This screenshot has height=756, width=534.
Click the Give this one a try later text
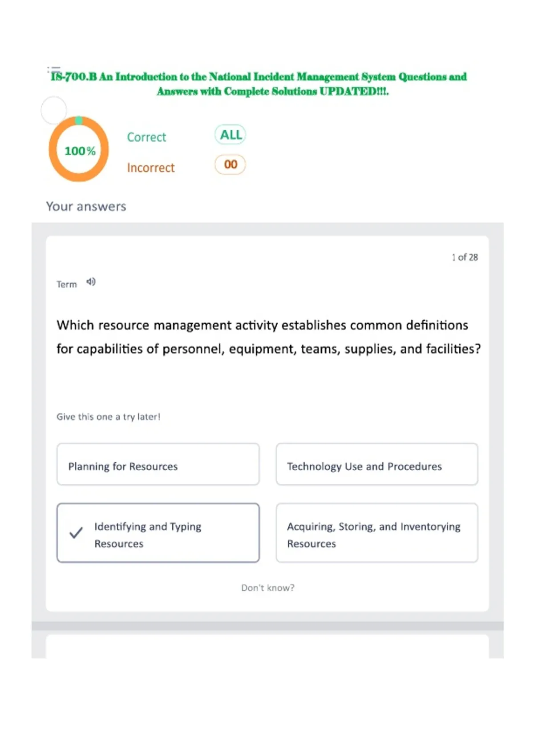109,417
